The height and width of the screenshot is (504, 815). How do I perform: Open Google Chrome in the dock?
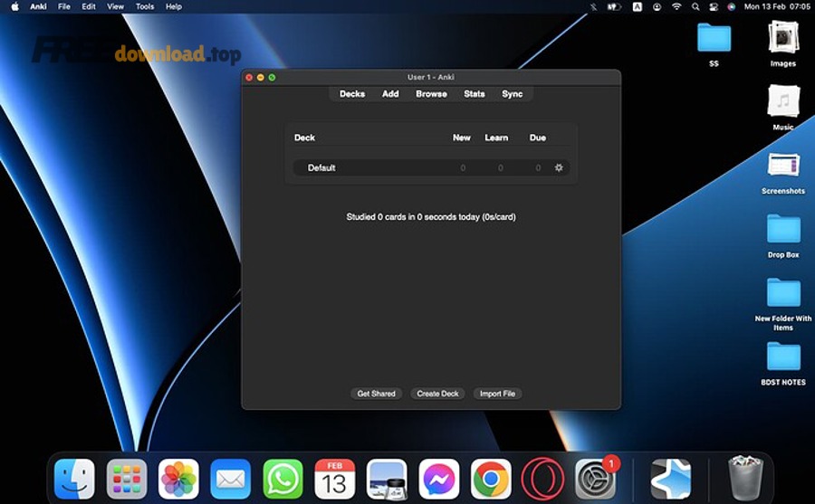click(x=491, y=478)
